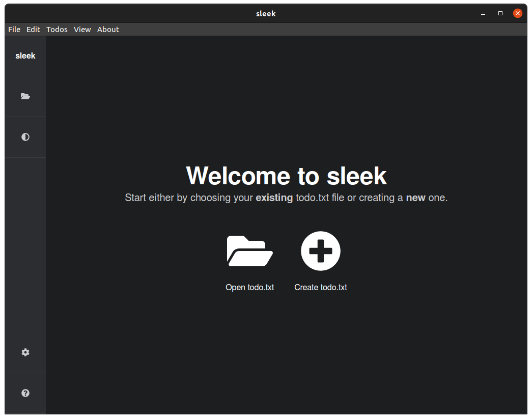Minimize the sleek window
The image size is (532, 419).
pos(483,13)
